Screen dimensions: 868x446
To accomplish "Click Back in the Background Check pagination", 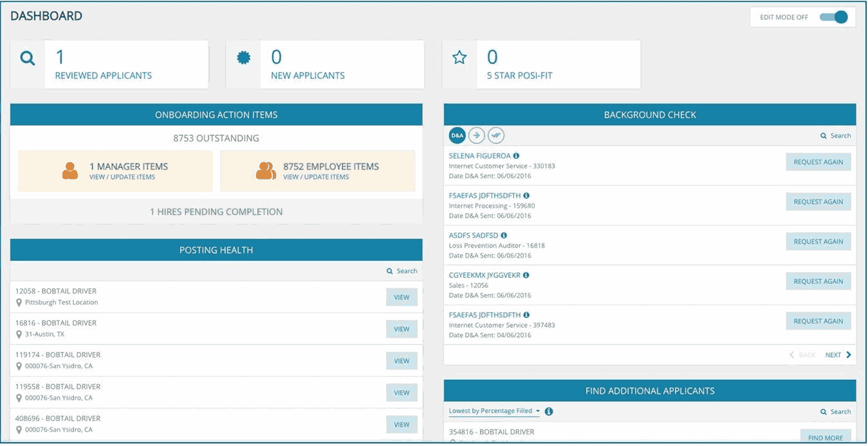I will [802, 355].
